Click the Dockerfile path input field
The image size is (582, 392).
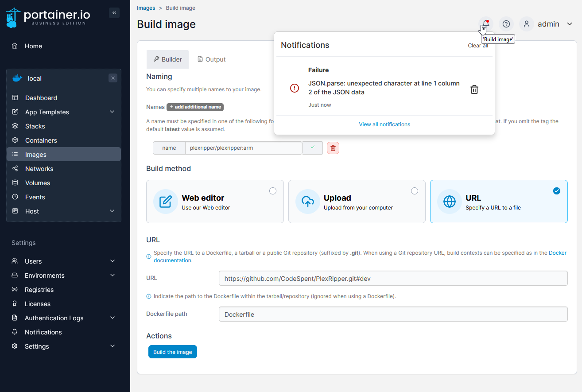point(392,314)
